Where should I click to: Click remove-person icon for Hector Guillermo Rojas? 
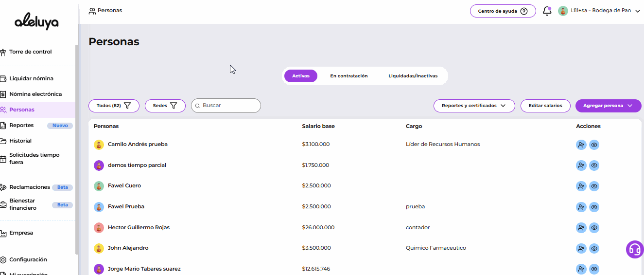click(581, 228)
